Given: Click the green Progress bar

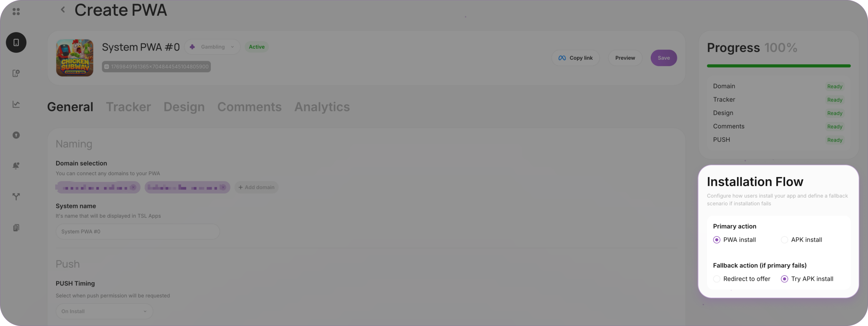Looking at the screenshot, I should [x=778, y=66].
